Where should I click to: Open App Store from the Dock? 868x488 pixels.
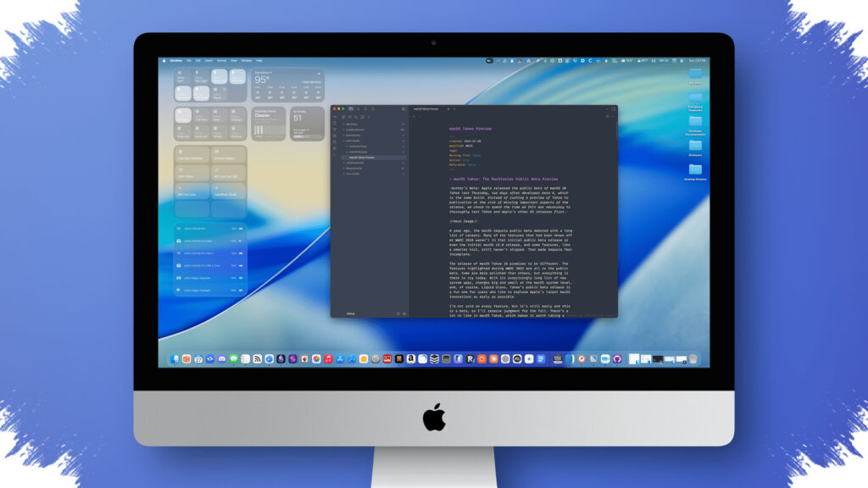pyautogui.click(x=340, y=359)
